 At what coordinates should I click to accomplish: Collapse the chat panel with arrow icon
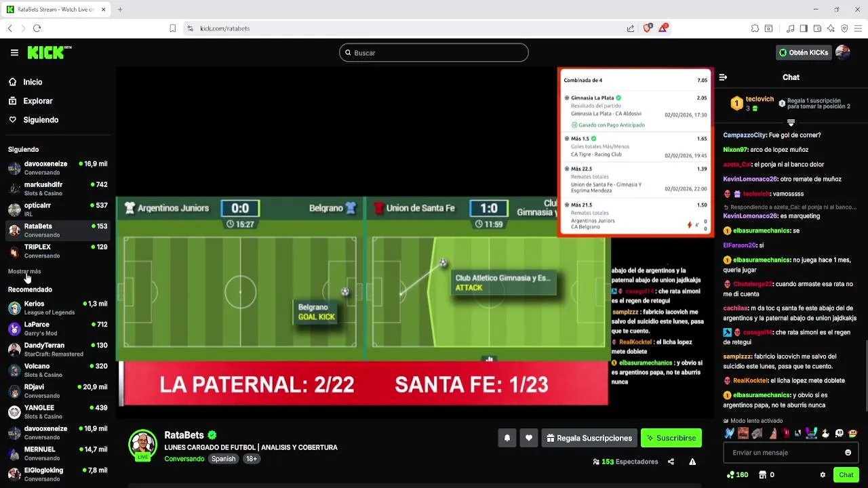pyautogui.click(x=723, y=77)
